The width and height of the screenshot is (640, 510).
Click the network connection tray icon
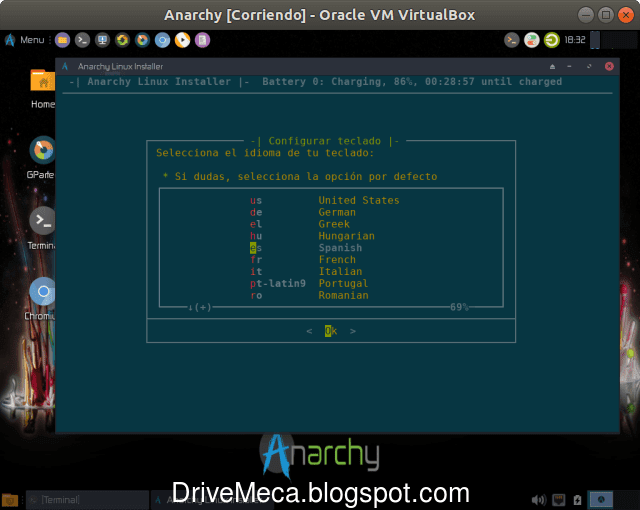click(x=558, y=500)
